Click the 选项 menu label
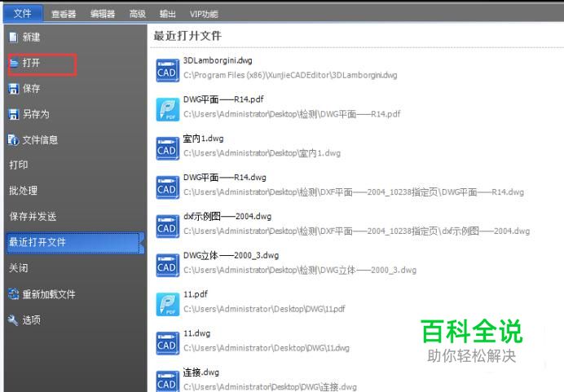564x392 pixels. coord(31,320)
